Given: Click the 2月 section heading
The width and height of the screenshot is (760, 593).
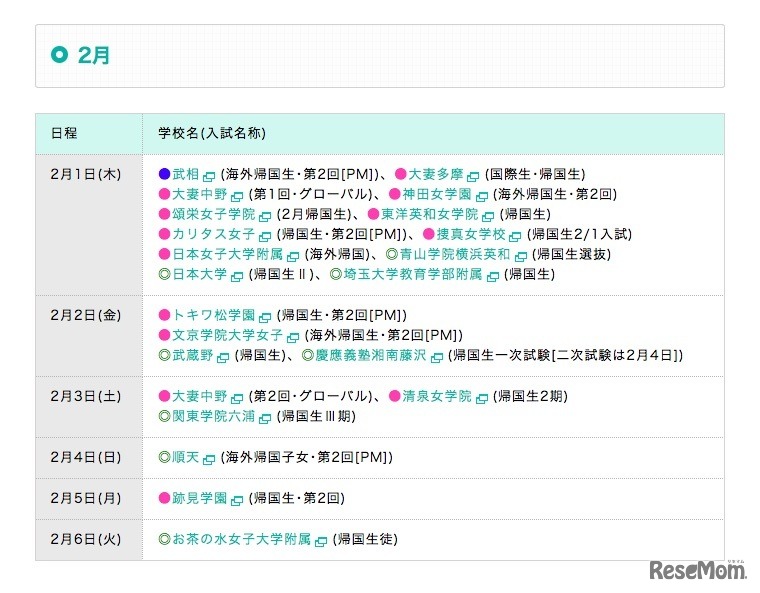Looking at the screenshot, I should point(94,55).
